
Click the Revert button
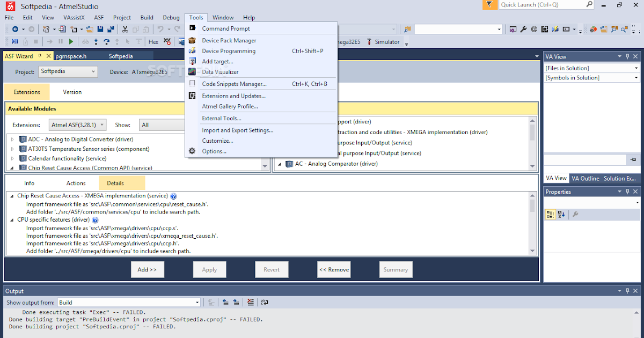[x=272, y=269]
